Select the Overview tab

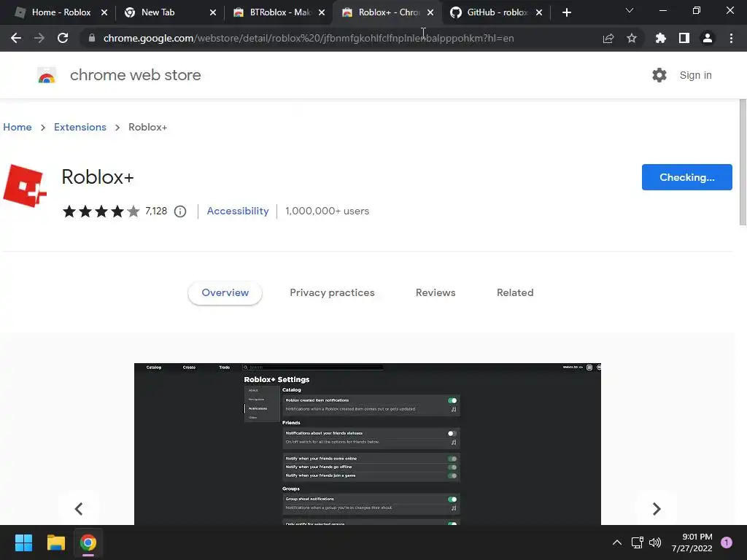pyautogui.click(x=225, y=293)
